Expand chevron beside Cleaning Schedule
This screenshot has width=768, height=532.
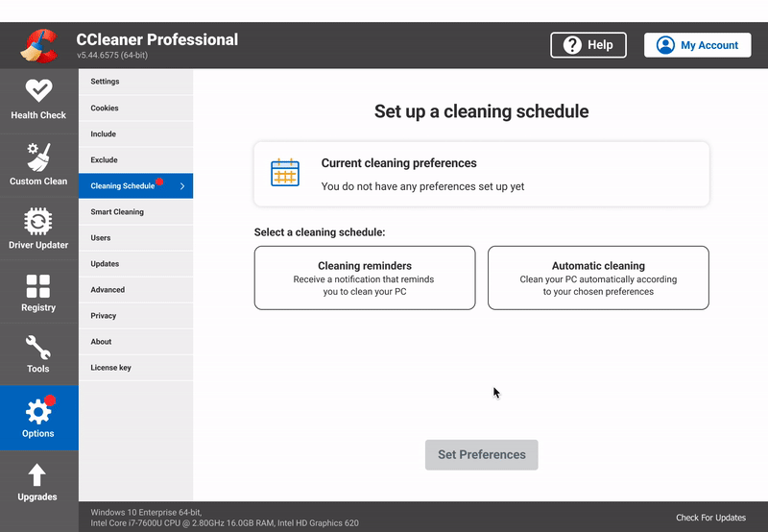pyautogui.click(x=182, y=186)
